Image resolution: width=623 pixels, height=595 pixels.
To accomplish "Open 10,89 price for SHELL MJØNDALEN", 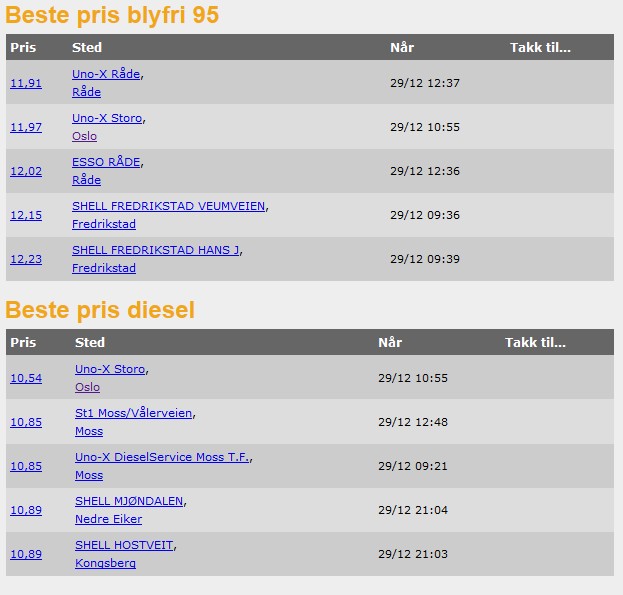I will coord(26,510).
